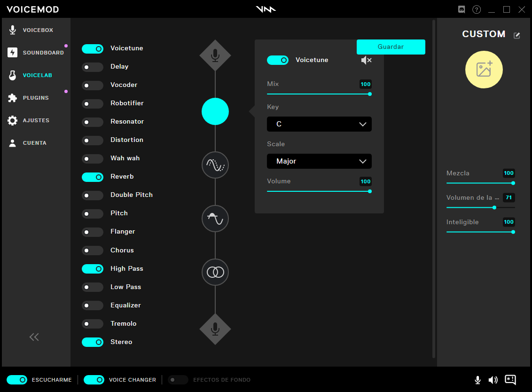This screenshot has height=392, width=532.
Task: Click the Mix value field 100
Action: (366, 84)
